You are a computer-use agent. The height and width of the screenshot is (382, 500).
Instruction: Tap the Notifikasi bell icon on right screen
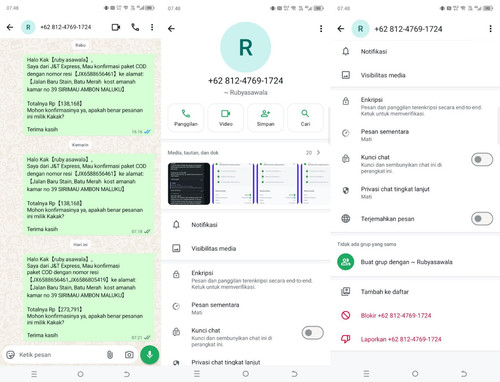click(346, 51)
